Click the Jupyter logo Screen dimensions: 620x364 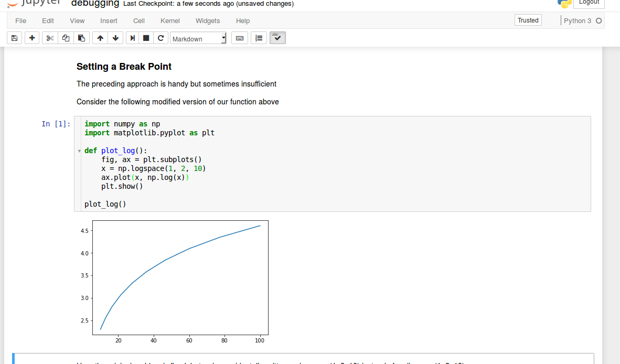35,3
